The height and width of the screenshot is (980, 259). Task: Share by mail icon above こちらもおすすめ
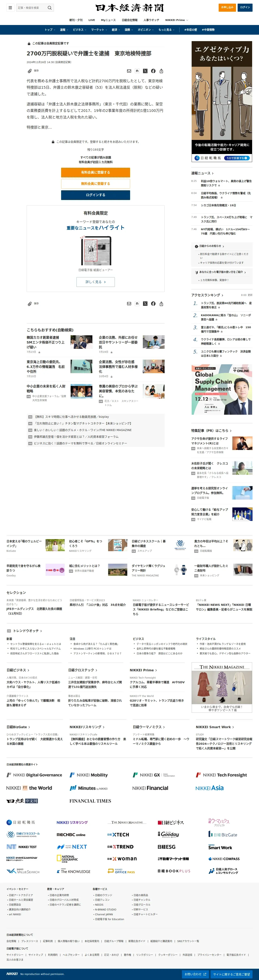(129, 304)
